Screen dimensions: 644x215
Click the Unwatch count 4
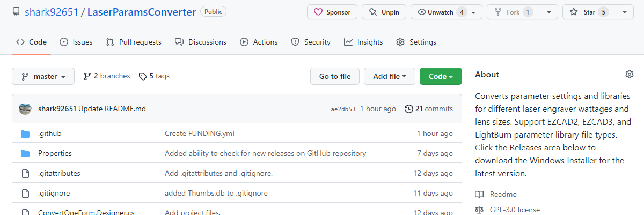click(x=462, y=12)
